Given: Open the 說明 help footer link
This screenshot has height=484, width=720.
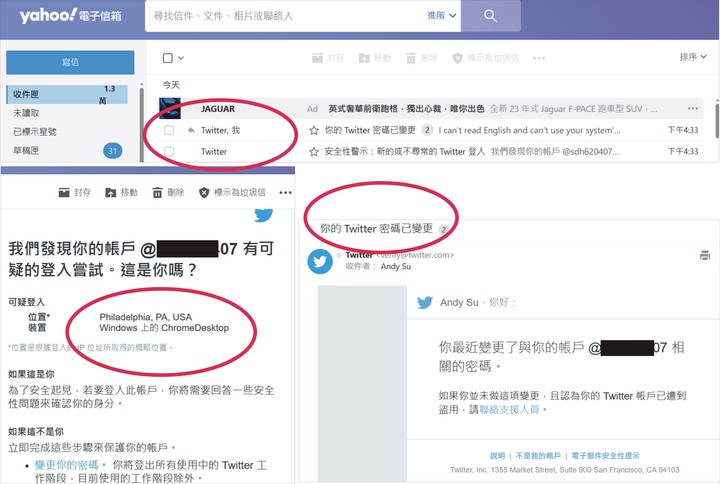Looking at the screenshot, I should click(x=497, y=456).
